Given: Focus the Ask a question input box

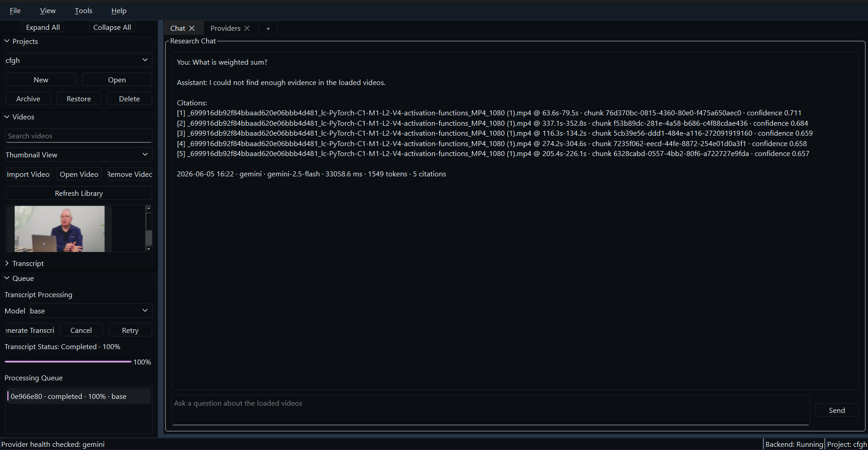Looking at the screenshot, I should tap(490, 410).
